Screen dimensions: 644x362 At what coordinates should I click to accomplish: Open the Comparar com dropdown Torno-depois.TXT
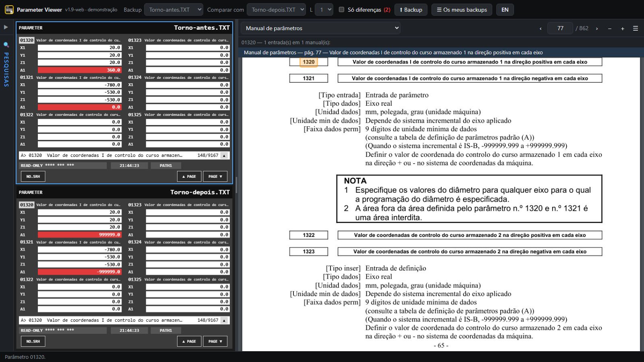pos(276,10)
